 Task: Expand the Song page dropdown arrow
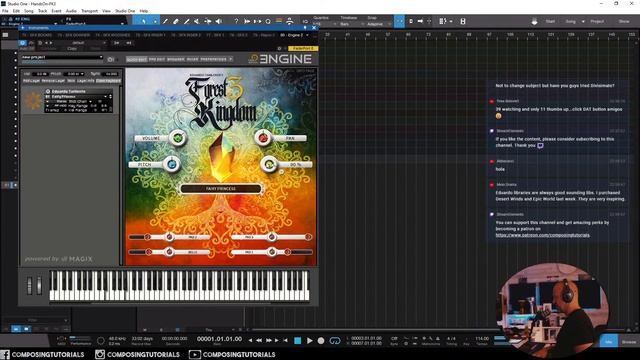583,21
